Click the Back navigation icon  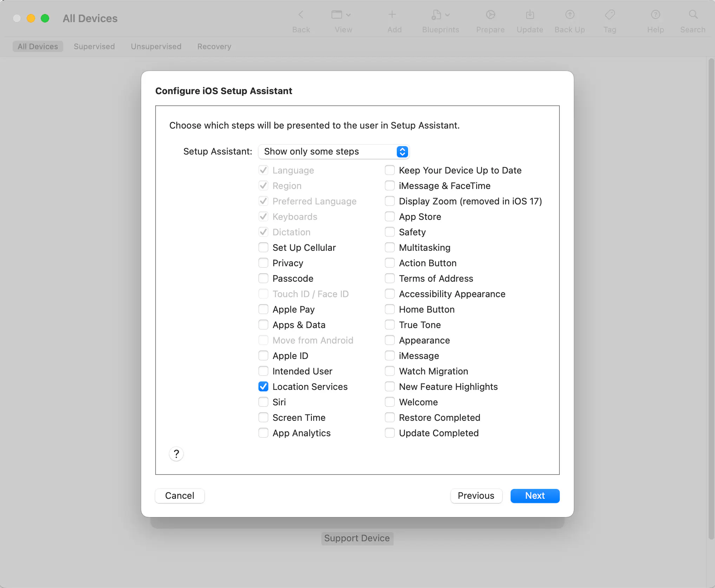point(301,15)
